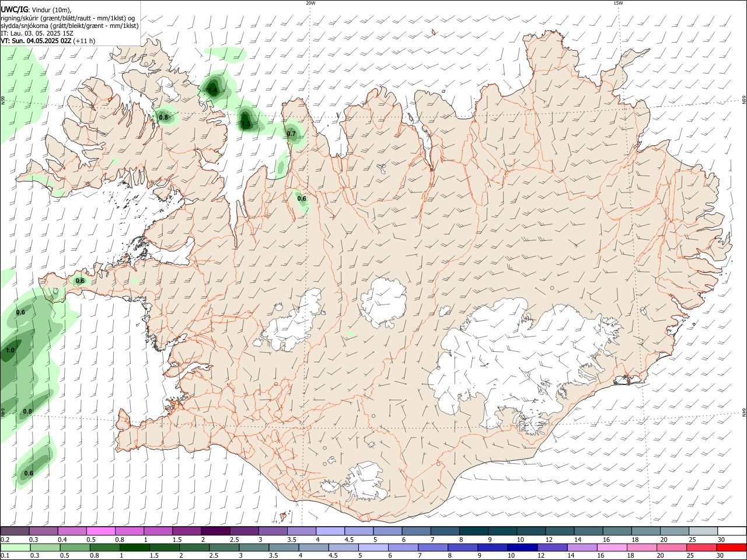The height and width of the screenshot is (560, 747).
Task: Click the 1.3 precipitation value on the map
Action: click(x=246, y=124)
